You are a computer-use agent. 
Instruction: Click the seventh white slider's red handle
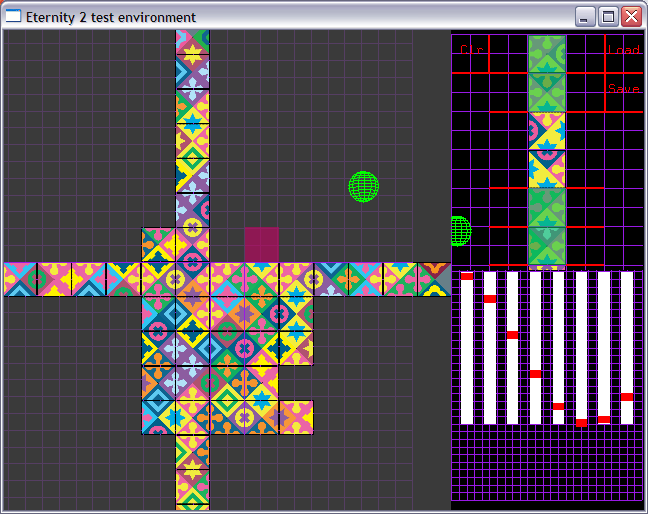(x=604, y=419)
